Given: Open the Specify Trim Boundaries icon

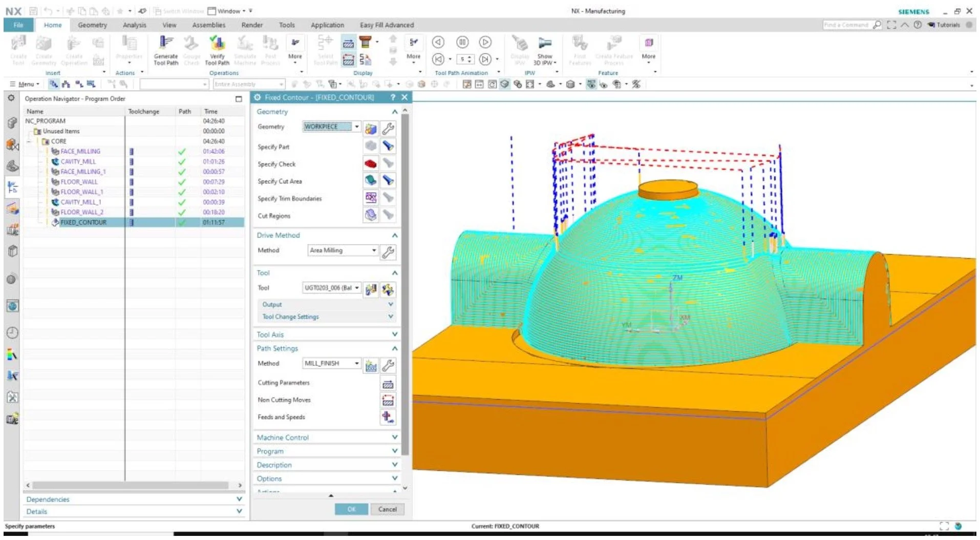Looking at the screenshot, I should pos(371,198).
